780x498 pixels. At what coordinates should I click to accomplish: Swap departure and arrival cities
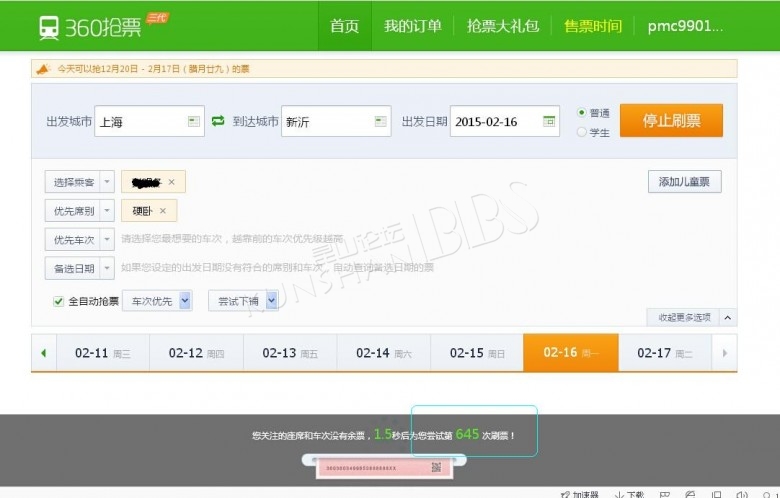tap(218, 121)
